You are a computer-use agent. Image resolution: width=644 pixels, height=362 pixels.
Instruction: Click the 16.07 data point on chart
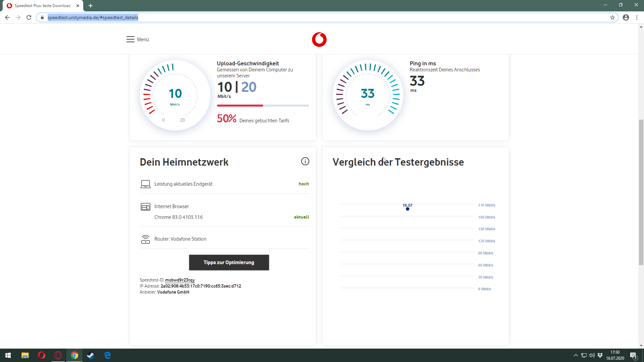(x=408, y=209)
